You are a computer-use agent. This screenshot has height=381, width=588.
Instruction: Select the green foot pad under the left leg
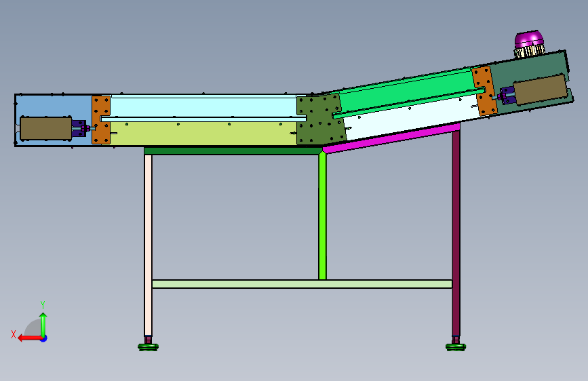148,347
